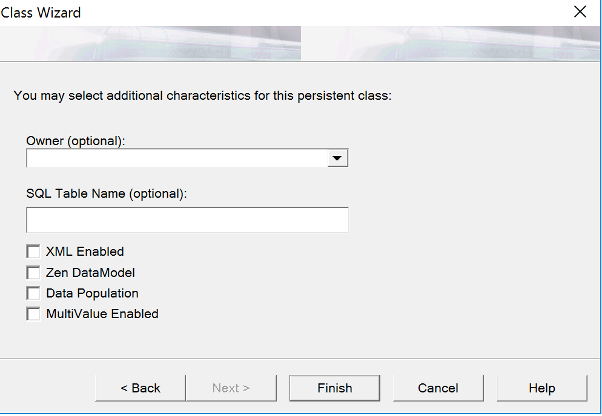Click the 'Zen DataModel' label text
Viewport: 602px width, 416px height.
pos(90,272)
